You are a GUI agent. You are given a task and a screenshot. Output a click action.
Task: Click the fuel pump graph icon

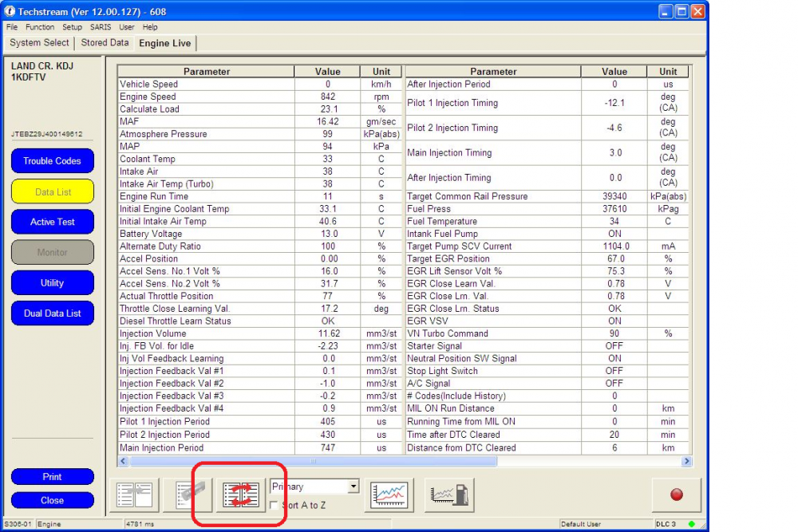point(449,495)
